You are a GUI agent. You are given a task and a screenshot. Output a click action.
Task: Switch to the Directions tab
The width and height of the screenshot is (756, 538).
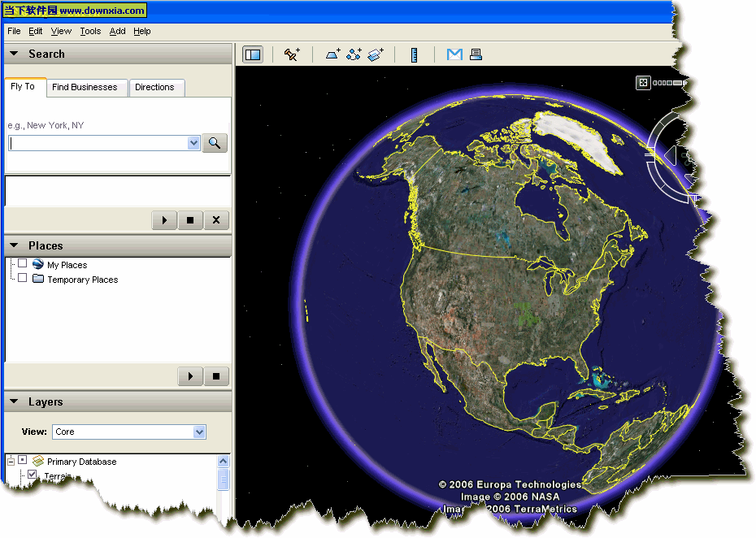tap(154, 87)
